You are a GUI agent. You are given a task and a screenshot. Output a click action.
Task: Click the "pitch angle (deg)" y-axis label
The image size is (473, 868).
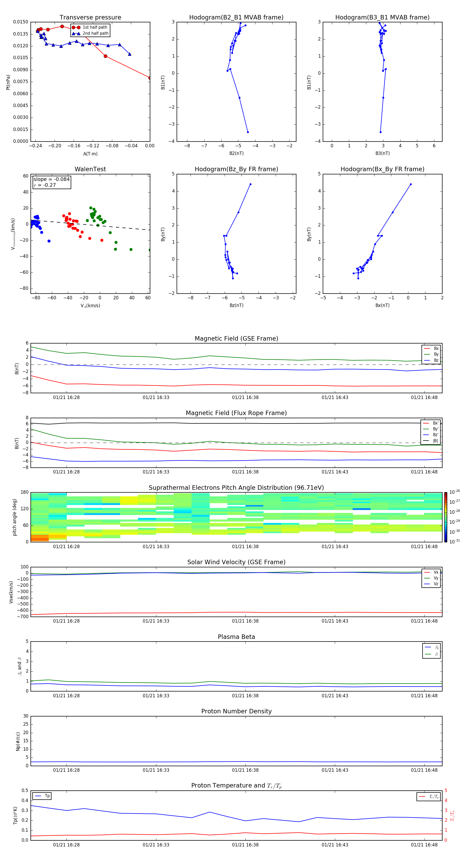point(14,517)
